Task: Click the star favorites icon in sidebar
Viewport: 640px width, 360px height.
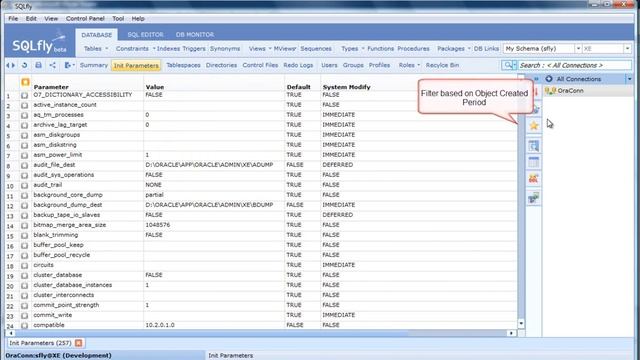Action: click(533, 126)
